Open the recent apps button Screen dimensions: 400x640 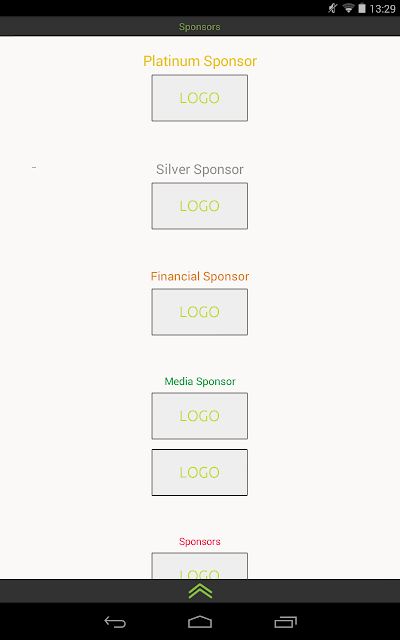pos(285,622)
